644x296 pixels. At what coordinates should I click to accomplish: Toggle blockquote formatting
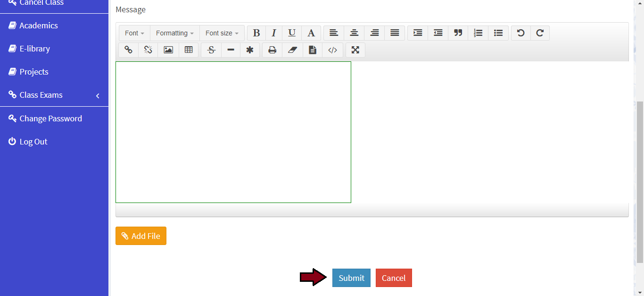click(x=458, y=33)
